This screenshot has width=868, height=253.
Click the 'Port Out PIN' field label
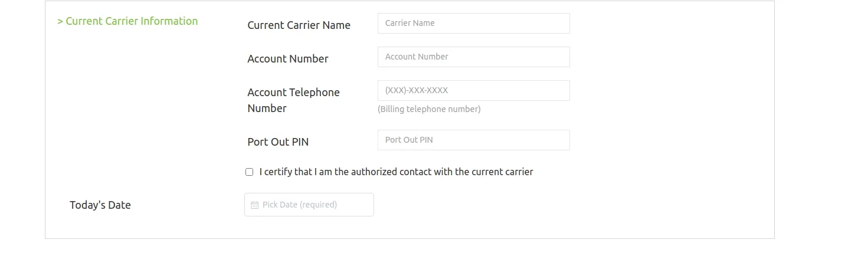[x=278, y=142]
